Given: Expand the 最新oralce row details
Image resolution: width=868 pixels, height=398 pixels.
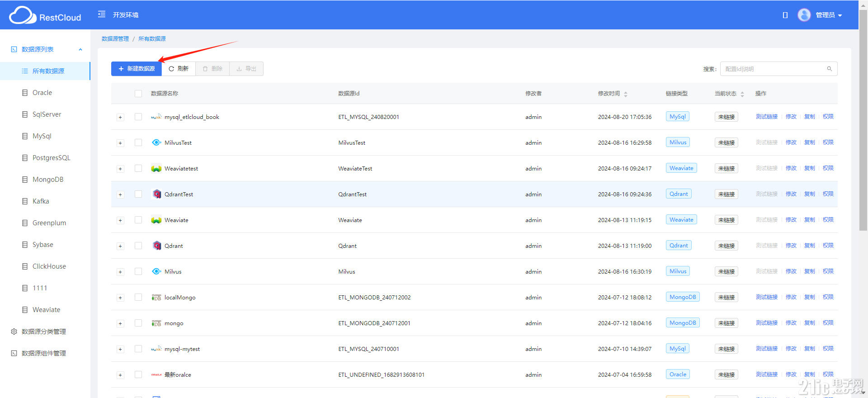Looking at the screenshot, I should [120, 375].
